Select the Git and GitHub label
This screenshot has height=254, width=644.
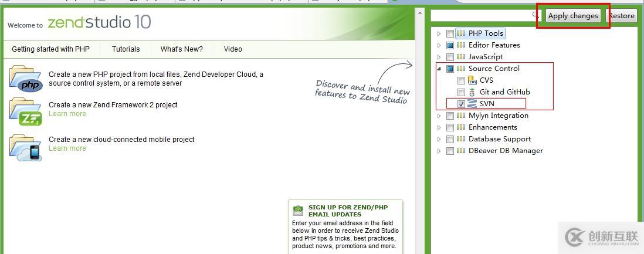pyautogui.click(x=505, y=92)
